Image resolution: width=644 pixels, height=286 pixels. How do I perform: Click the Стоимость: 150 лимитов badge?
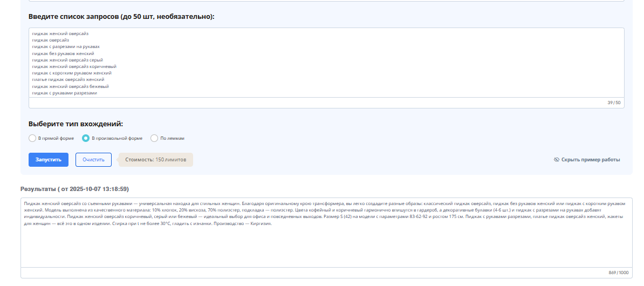(155, 160)
